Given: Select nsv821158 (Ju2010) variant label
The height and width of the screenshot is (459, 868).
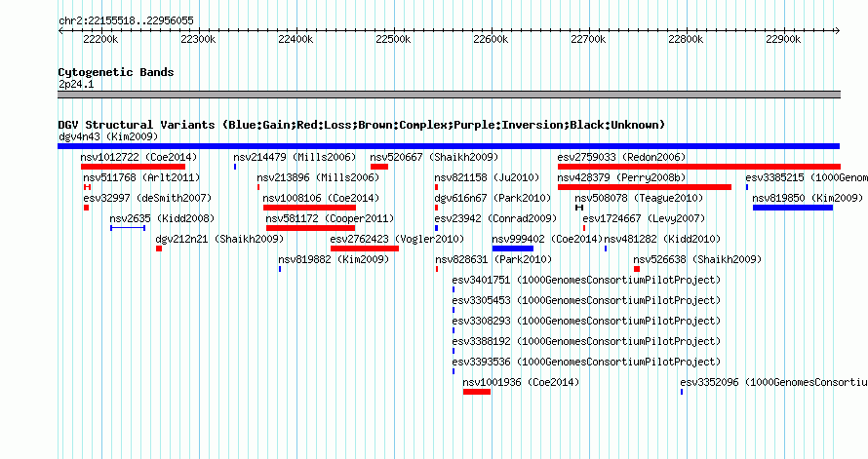Looking at the screenshot, I should click(487, 177).
